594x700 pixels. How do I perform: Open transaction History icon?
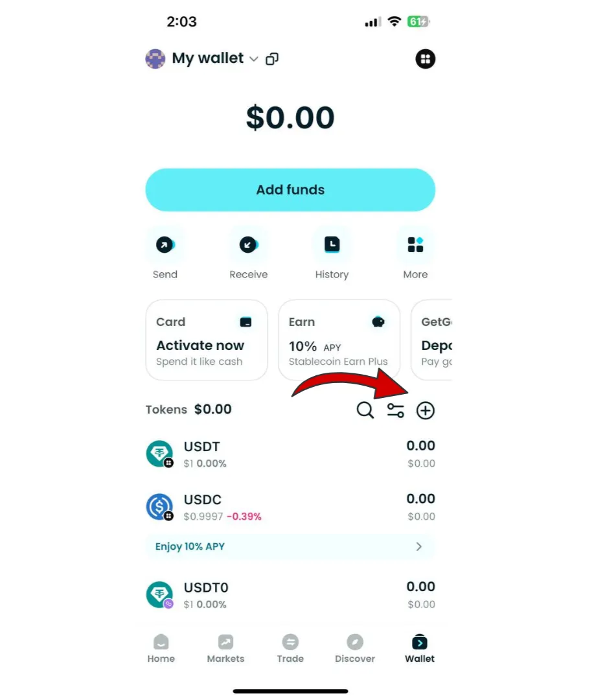332,244
